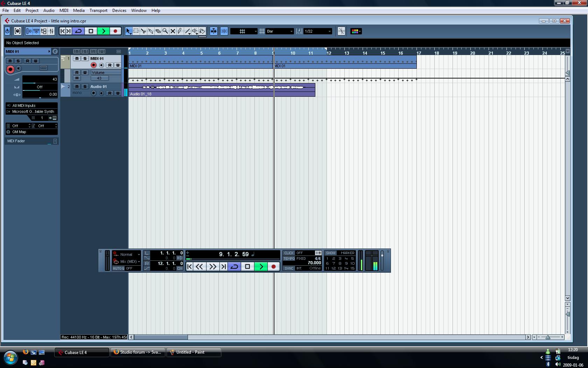Screen dimensions: 588x368
Task: Click the time display format note icon
Action: [x=253, y=254]
